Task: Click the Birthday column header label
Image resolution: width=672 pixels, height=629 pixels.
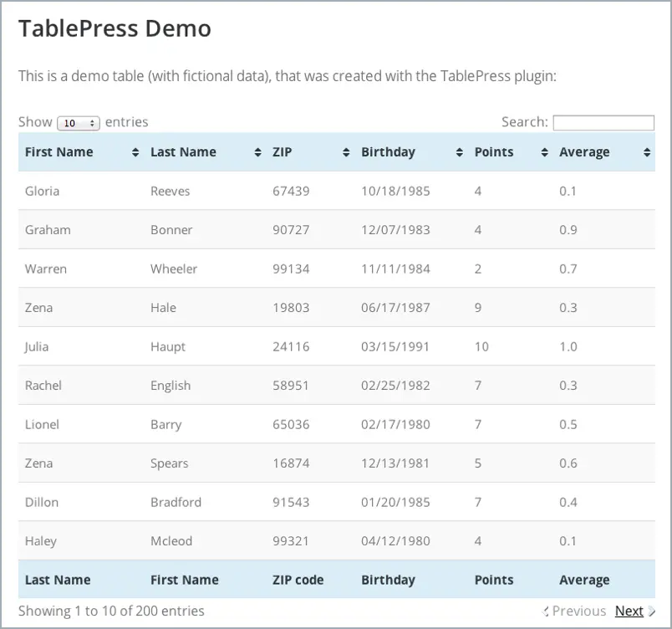Action: (x=388, y=151)
